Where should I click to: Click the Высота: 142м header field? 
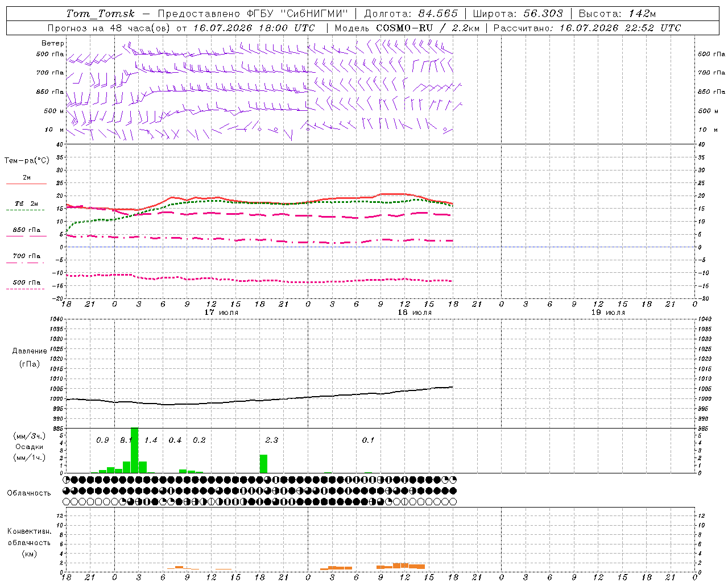point(617,14)
